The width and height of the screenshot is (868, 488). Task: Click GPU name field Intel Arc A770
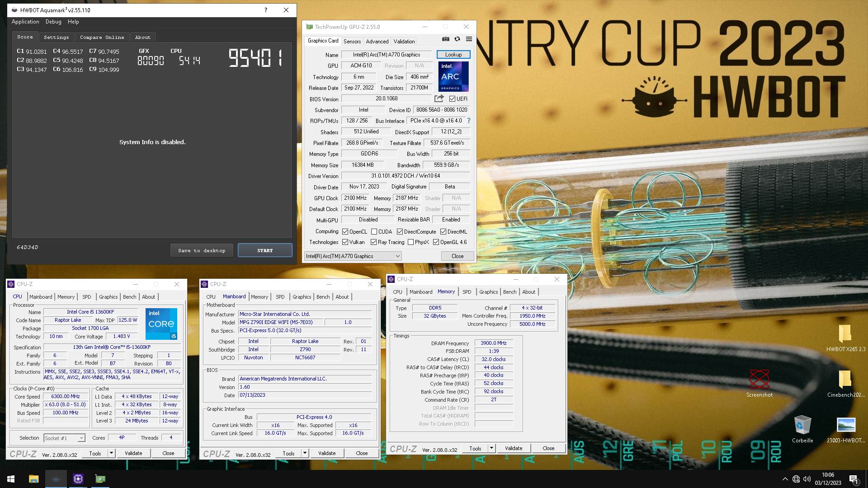point(387,55)
